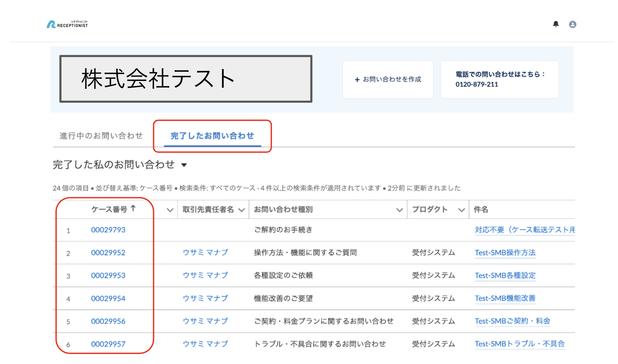Click the ascending sort arrow on ケース番号

pyautogui.click(x=133, y=208)
